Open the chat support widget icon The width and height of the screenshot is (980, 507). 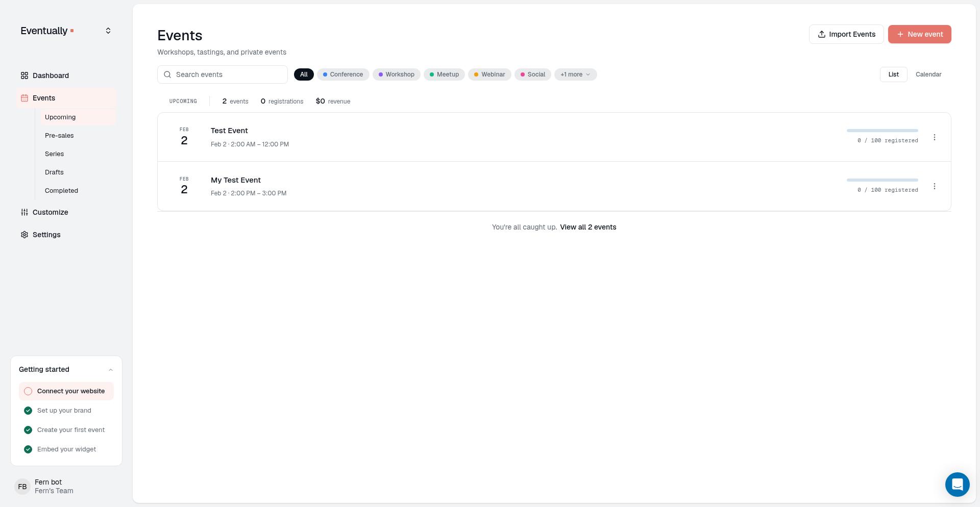click(958, 485)
